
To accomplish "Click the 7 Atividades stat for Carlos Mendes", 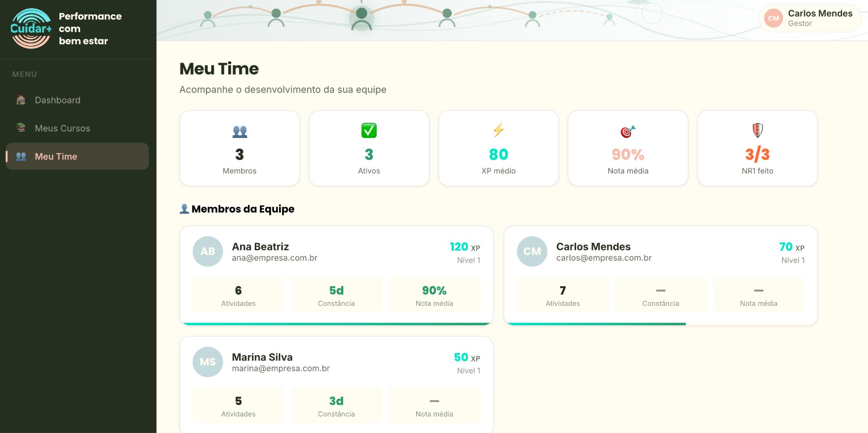I will coord(562,295).
